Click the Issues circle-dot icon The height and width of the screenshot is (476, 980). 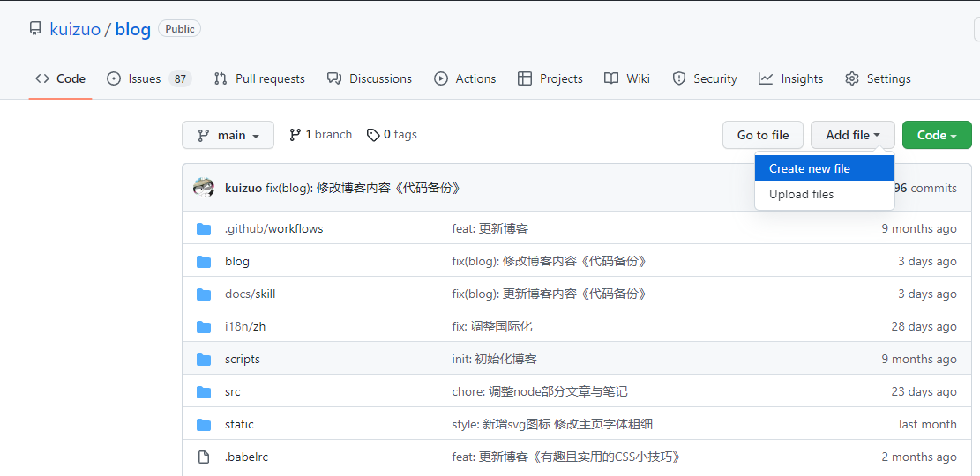click(x=114, y=78)
